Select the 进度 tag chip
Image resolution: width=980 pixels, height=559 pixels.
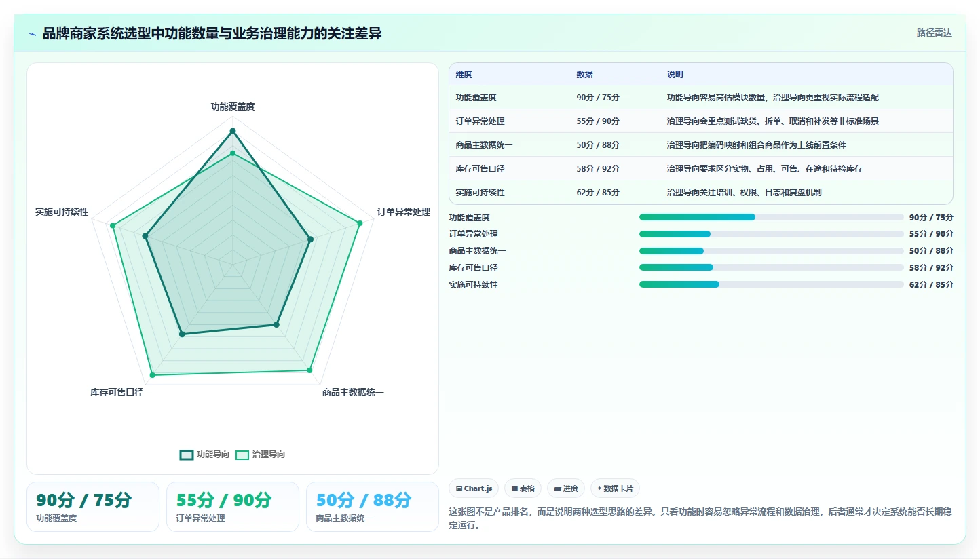coord(566,488)
